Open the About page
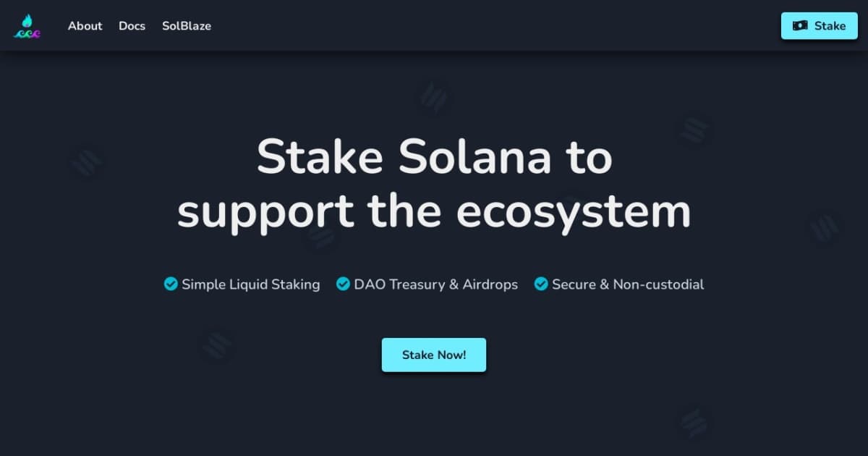Viewport: 868px width, 456px height. pyautogui.click(x=85, y=26)
